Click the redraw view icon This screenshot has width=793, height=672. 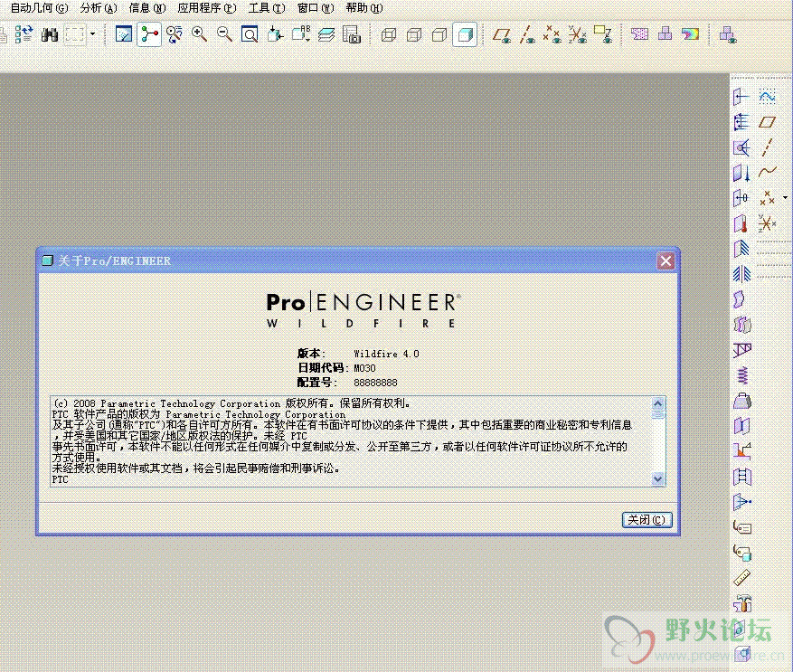pos(124,34)
